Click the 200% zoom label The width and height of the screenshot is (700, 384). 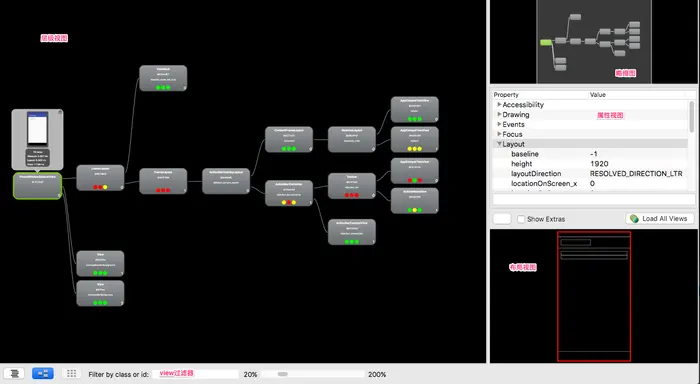377,374
